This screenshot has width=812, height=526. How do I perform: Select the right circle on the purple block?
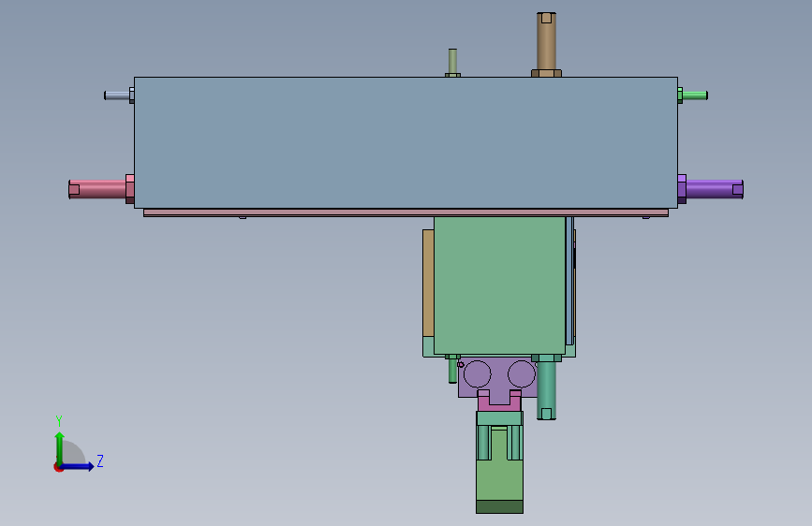tap(522, 373)
